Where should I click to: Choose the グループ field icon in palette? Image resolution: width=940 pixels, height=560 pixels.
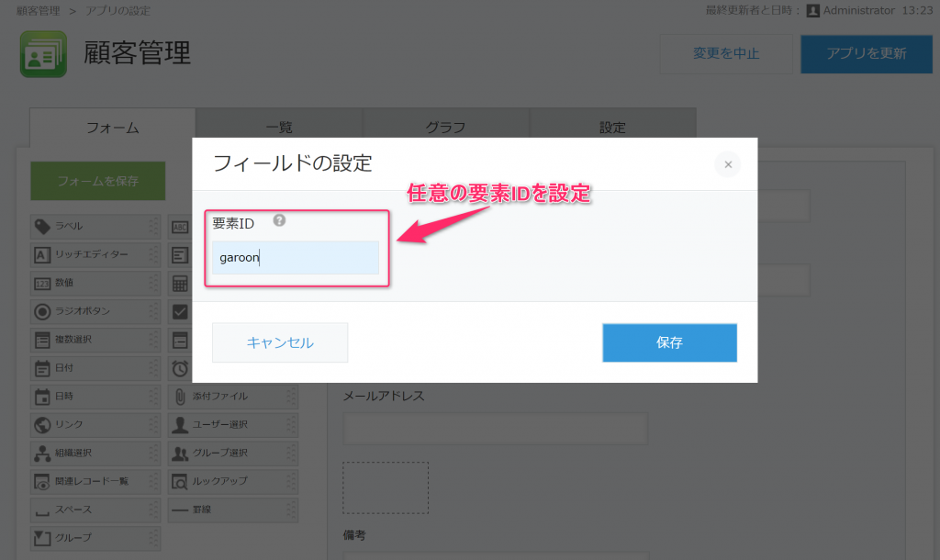coord(42,538)
